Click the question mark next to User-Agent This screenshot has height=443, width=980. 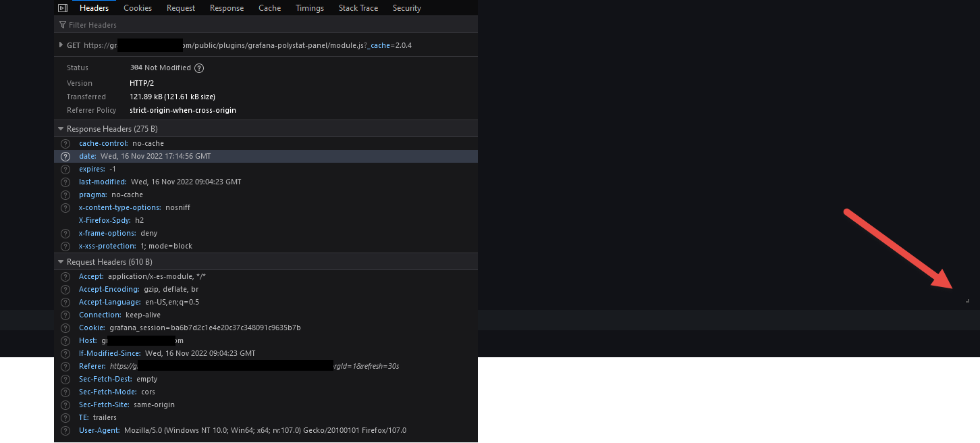tap(65, 430)
